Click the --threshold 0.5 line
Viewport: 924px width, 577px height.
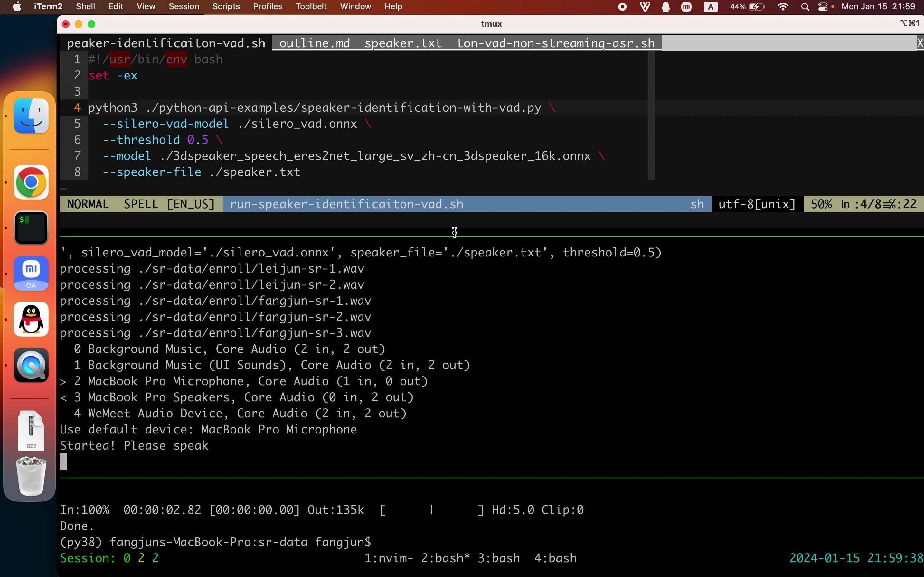[x=162, y=140]
